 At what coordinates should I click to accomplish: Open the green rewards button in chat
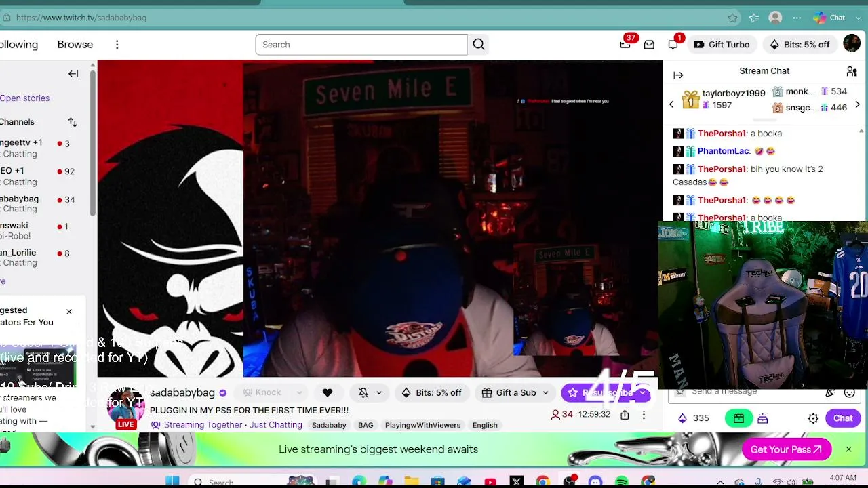pos(738,418)
